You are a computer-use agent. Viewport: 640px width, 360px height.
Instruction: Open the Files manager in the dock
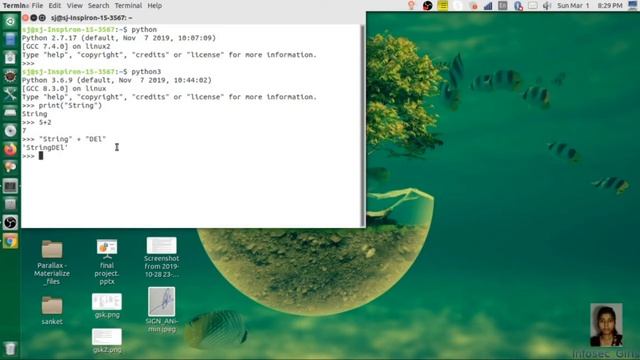click(10, 40)
